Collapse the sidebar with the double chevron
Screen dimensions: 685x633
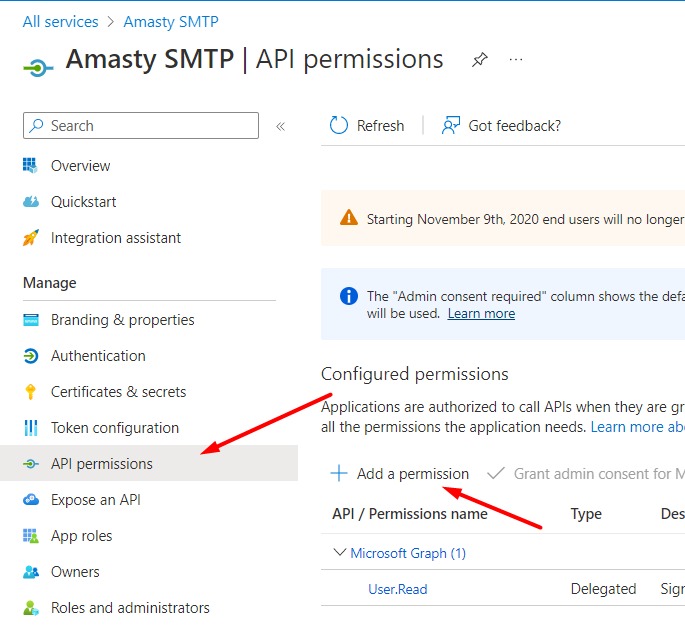pyautogui.click(x=280, y=127)
